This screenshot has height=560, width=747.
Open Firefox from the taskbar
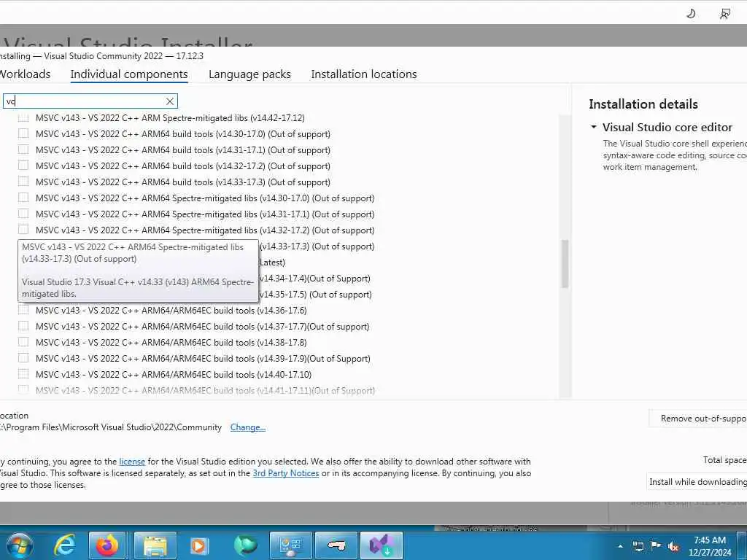tap(107, 545)
